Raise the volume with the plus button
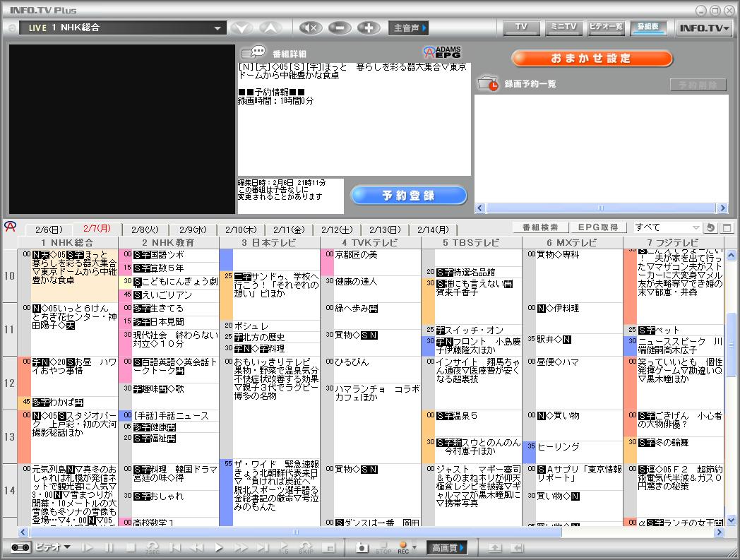Viewport: 740px width, 560px height. (x=369, y=28)
